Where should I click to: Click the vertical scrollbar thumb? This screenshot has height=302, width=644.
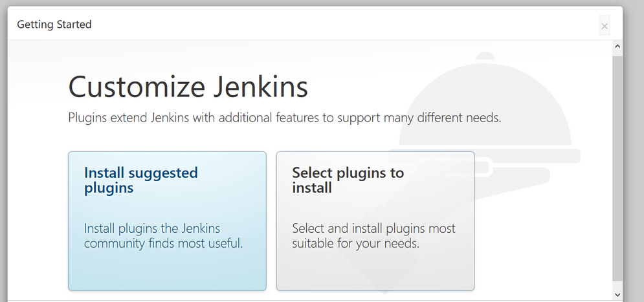coord(617,168)
